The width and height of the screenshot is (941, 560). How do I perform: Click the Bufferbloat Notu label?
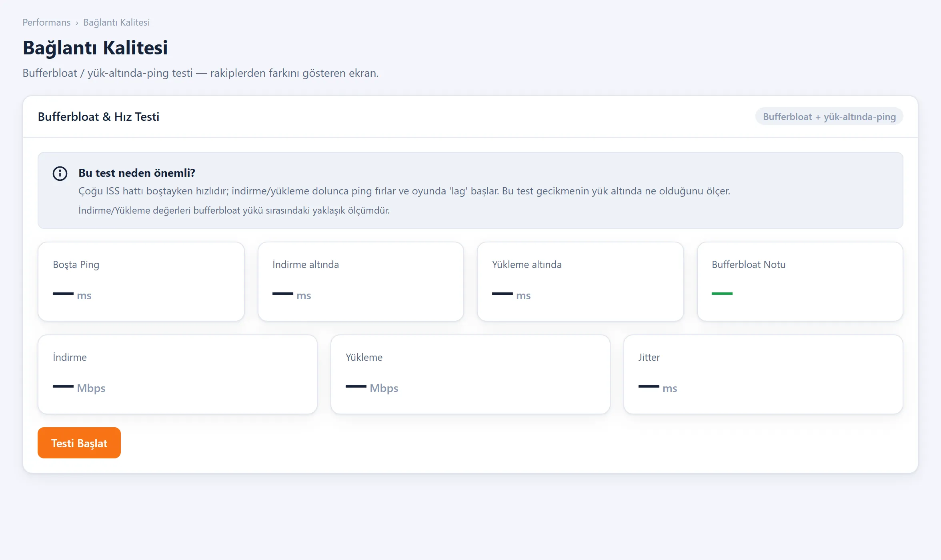coord(749,264)
